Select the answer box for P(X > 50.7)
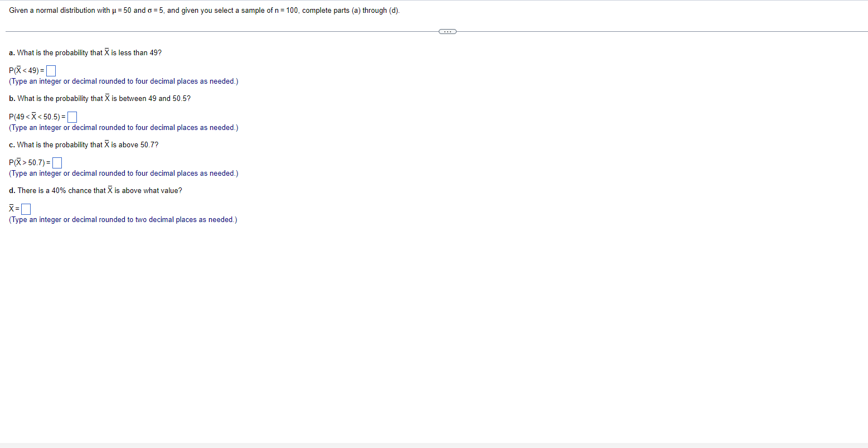The height and width of the screenshot is (448, 868). coord(56,162)
